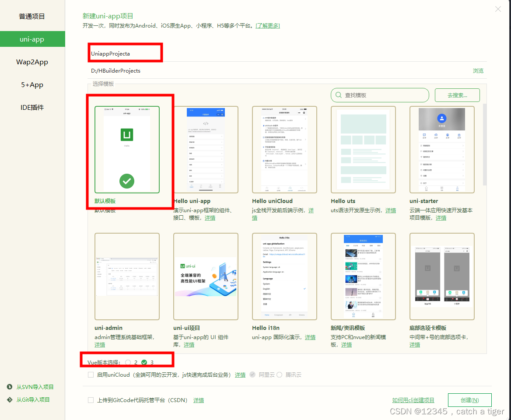Choose Vue version 3 radio button

coord(144,362)
